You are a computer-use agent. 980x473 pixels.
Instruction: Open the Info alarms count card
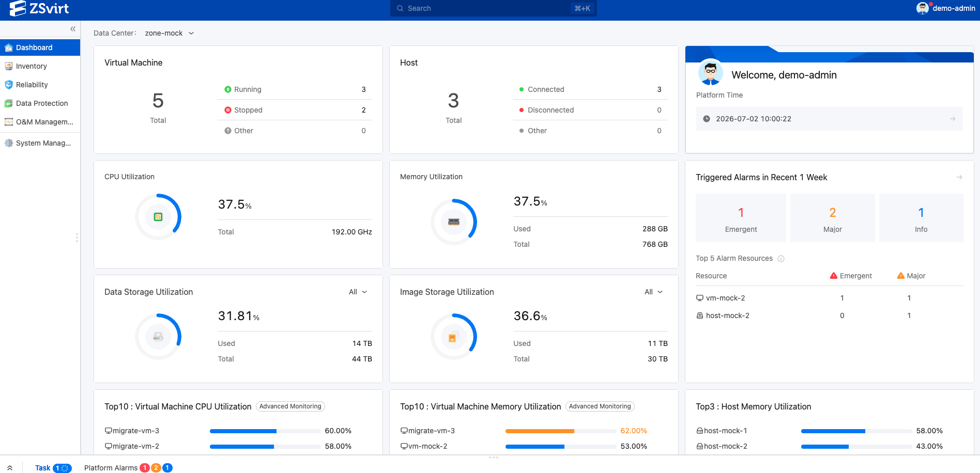(921, 218)
